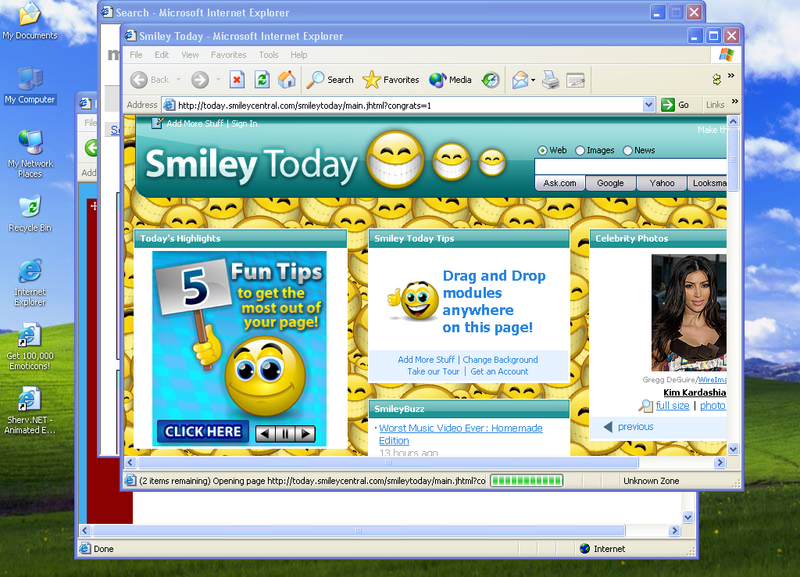Click the page loading progress bar
Viewport: 800px width, 577px height.
pos(527,481)
